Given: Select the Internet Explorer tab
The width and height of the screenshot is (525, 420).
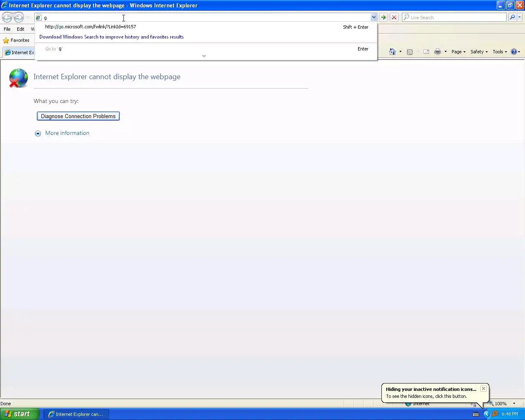Looking at the screenshot, I should click(19, 52).
